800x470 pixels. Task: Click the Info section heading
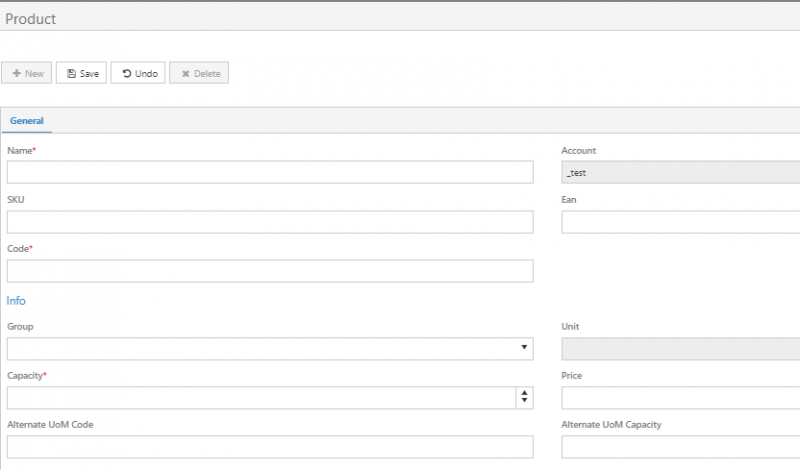pyautogui.click(x=16, y=301)
